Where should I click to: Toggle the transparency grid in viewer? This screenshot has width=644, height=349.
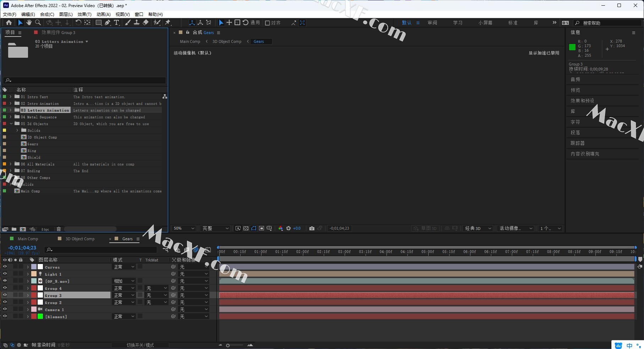click(246, 229)
